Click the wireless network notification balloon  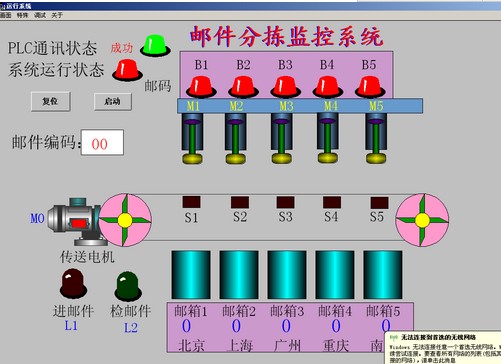click(x=443, y=348)
